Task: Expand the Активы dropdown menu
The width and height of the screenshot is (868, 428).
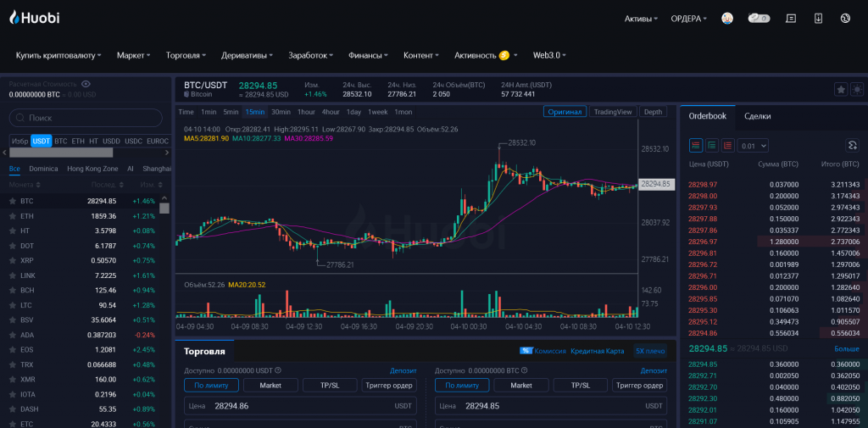Action: (642, 19)
